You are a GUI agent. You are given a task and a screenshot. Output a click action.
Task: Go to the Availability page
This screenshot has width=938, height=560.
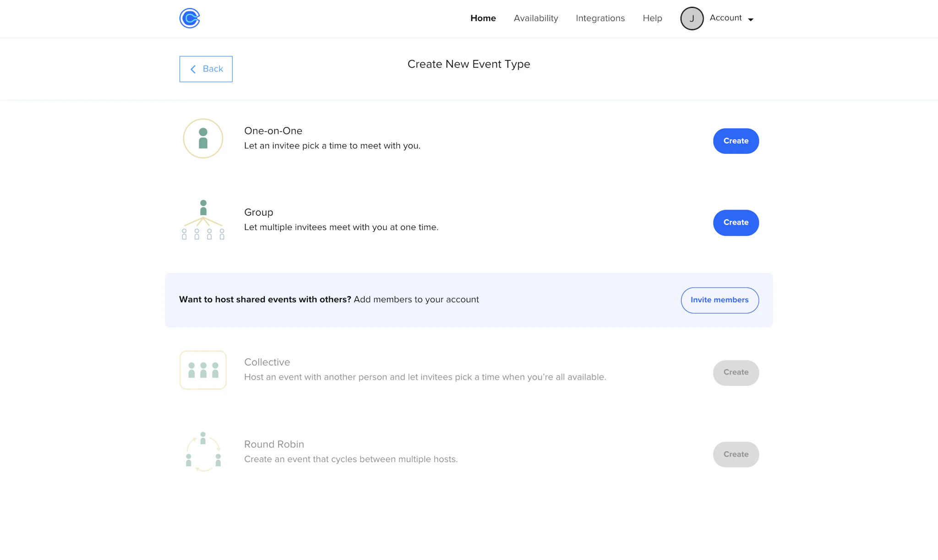[x=535, y=18]
